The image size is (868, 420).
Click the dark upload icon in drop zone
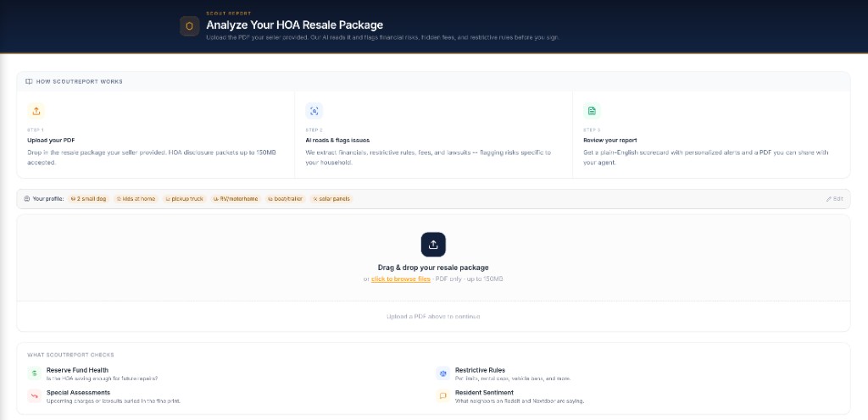point(433,244)
